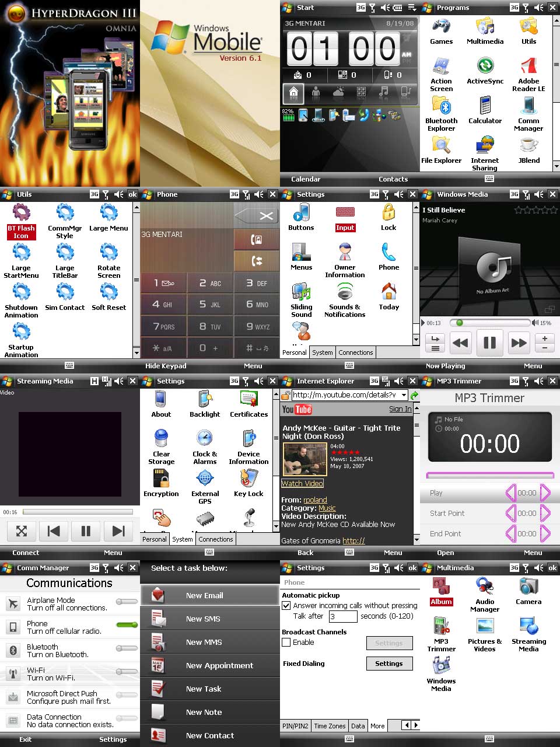Screen dimensions: 560x747
Task: Increase the Play time in MP3 Trimmer
Action: point(545,493)
